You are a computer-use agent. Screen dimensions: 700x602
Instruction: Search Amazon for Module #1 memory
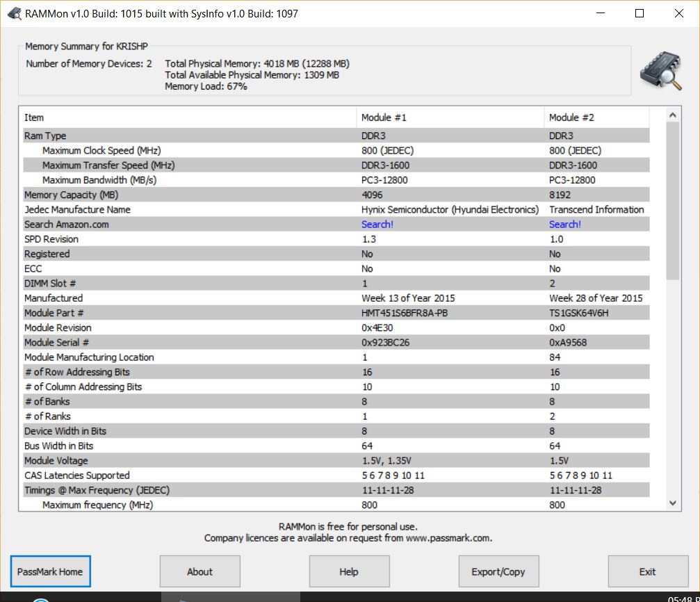(x=377, y=225)
